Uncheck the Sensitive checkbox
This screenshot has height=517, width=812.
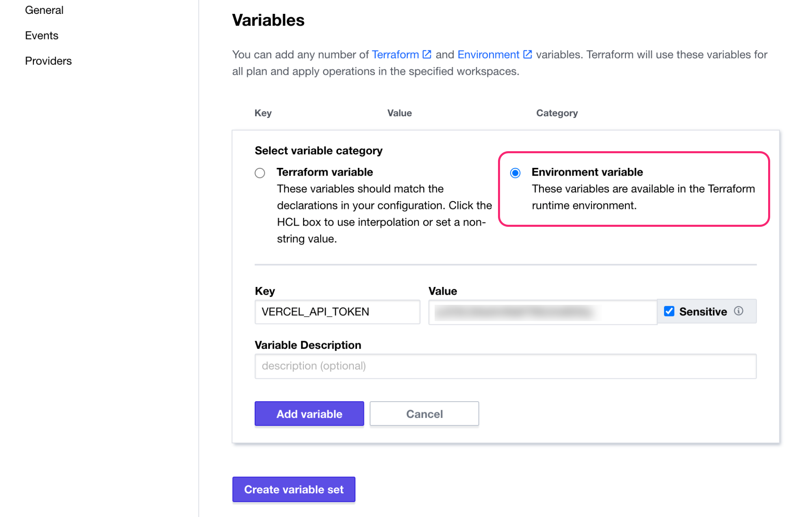669,311
